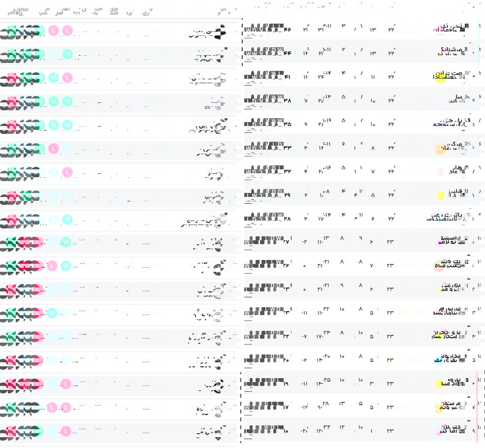The height and width of the screenshot is (448, 485).
Task: Click the yellow crest of the team with ۲۹ points
Action: [x=441, y=195]
